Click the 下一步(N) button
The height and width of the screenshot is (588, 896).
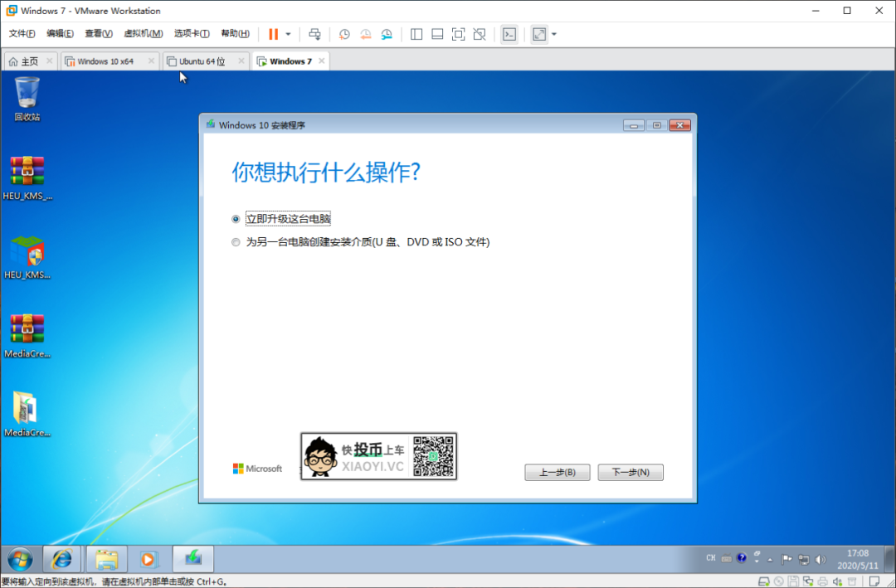click(x=631, y=472)
